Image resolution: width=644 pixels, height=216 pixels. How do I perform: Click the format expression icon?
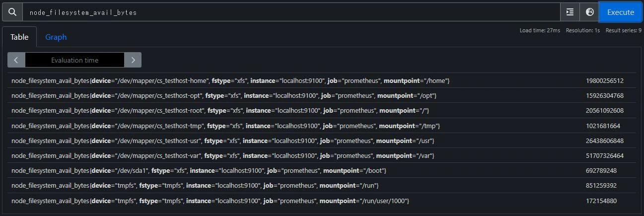(570, 12)
